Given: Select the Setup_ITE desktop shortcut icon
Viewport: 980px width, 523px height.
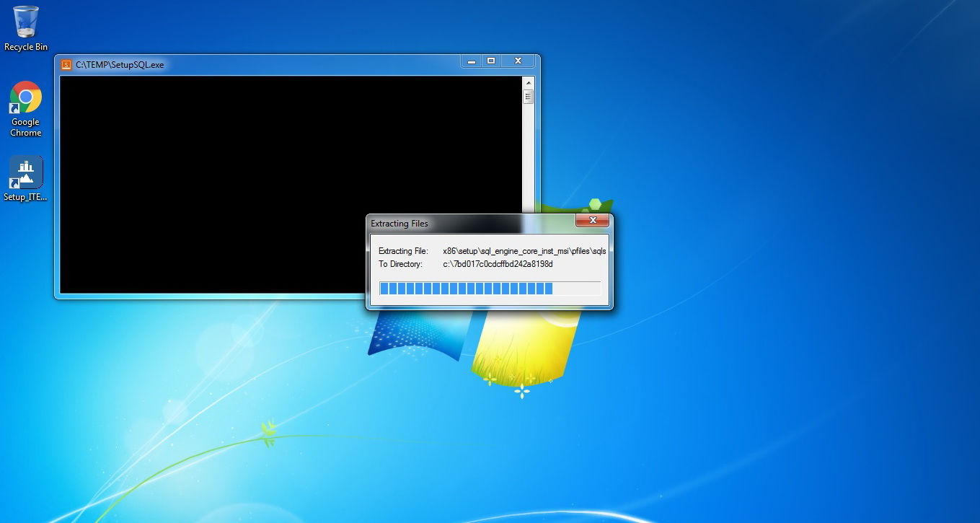Looking at the screenshot, I should (26, 178).
